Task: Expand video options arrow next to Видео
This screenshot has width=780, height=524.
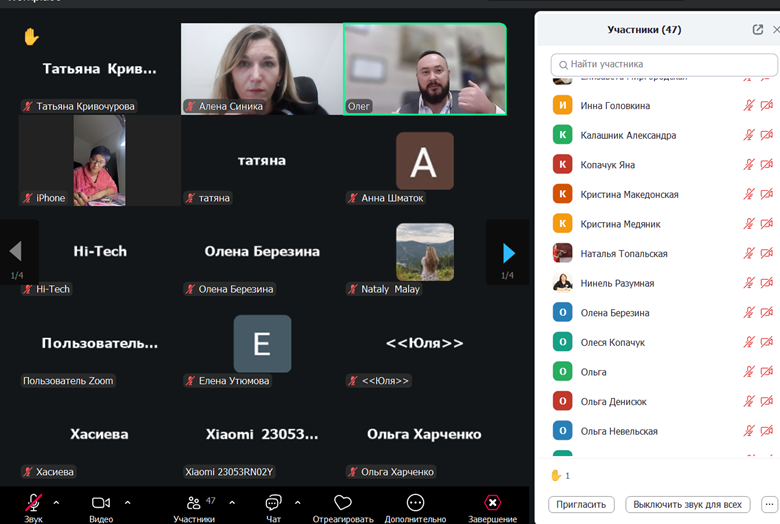Action: (127, 502)
